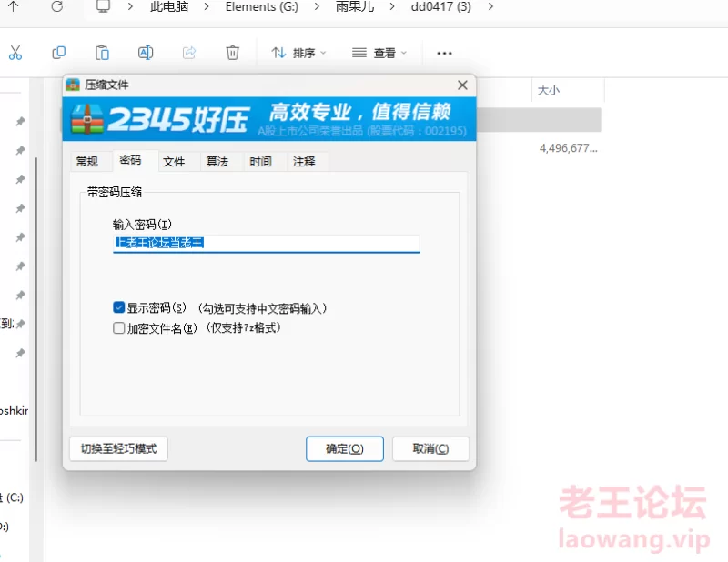Open the 排序 sort dropdown
728x562 pixels.
298,53
